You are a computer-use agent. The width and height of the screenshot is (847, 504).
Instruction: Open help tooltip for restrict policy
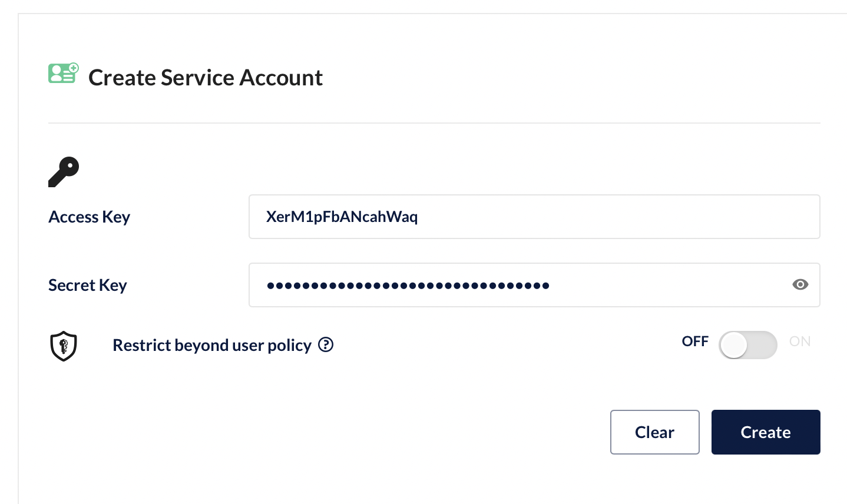pos(326,345)
